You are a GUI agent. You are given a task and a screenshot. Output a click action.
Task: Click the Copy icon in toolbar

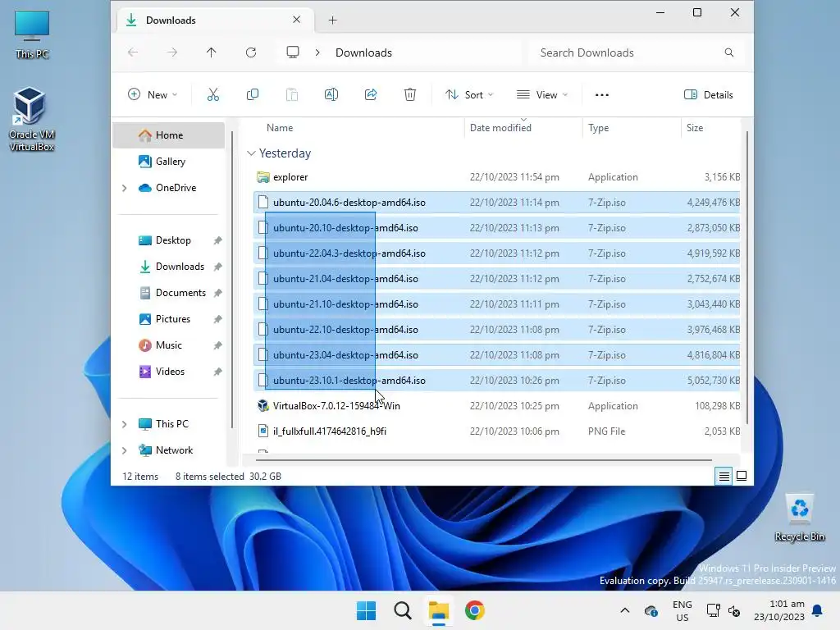[253, 95]
